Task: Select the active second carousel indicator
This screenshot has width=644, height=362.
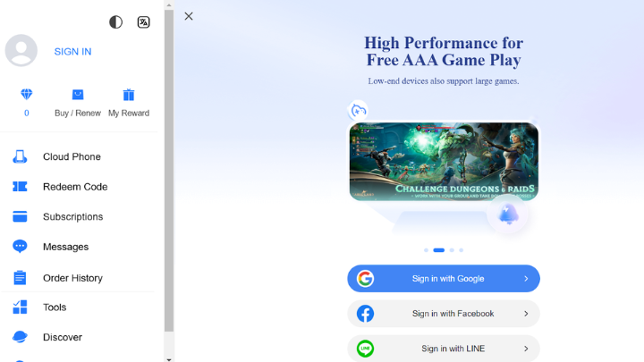Action: point(438,250)
